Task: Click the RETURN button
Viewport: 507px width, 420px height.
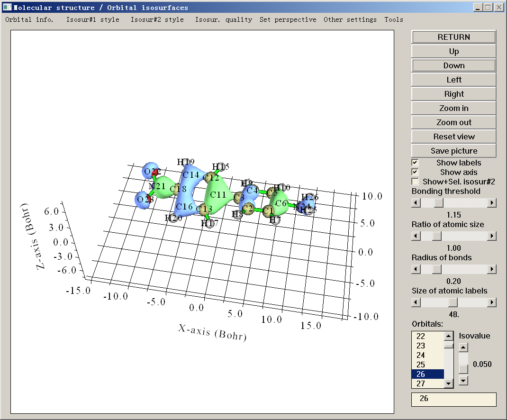Action: [453, 37]
